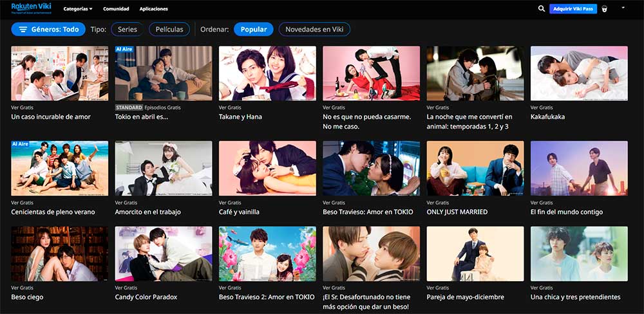Open ONLY JUST MARRIED thumbnail
This screenshot has height=314, width=644.
tap(475, 169)
